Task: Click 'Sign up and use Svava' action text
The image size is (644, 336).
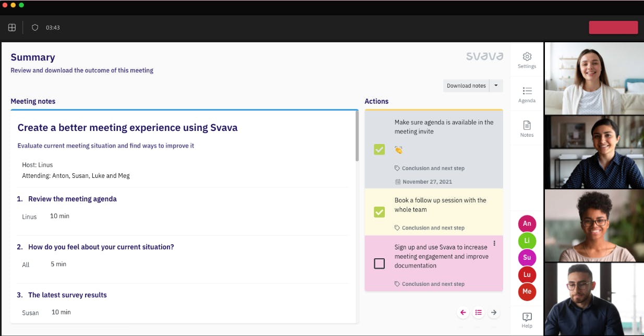Action: coord(441,256)
